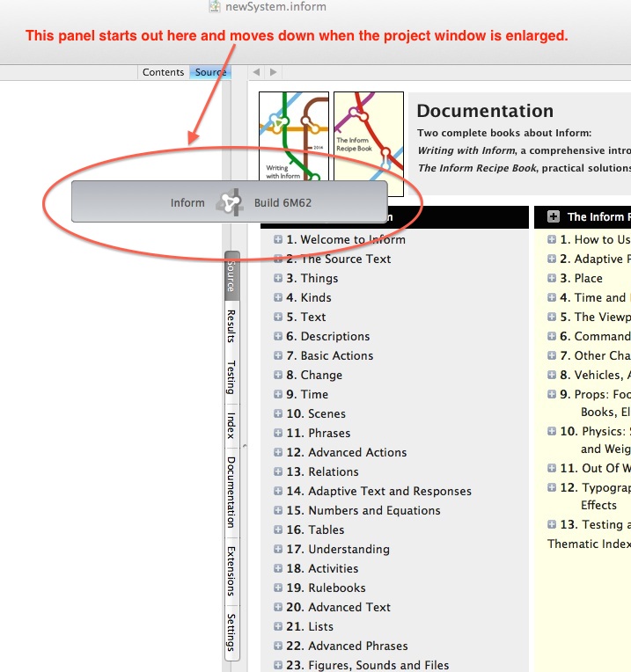Open the Settings side tab
The image size is (631, 672).
(x=231, y=632)
